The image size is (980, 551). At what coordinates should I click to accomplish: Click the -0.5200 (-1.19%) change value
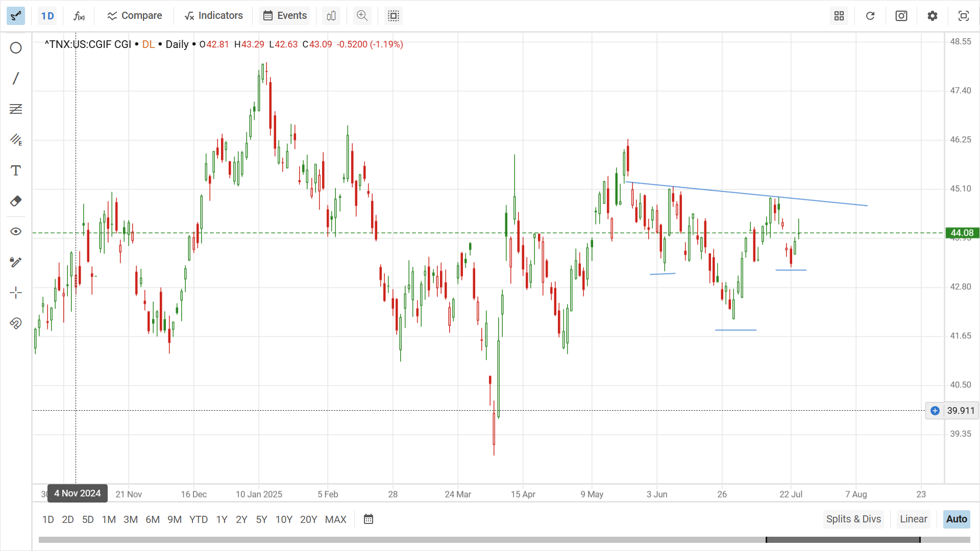pos(370,44)
